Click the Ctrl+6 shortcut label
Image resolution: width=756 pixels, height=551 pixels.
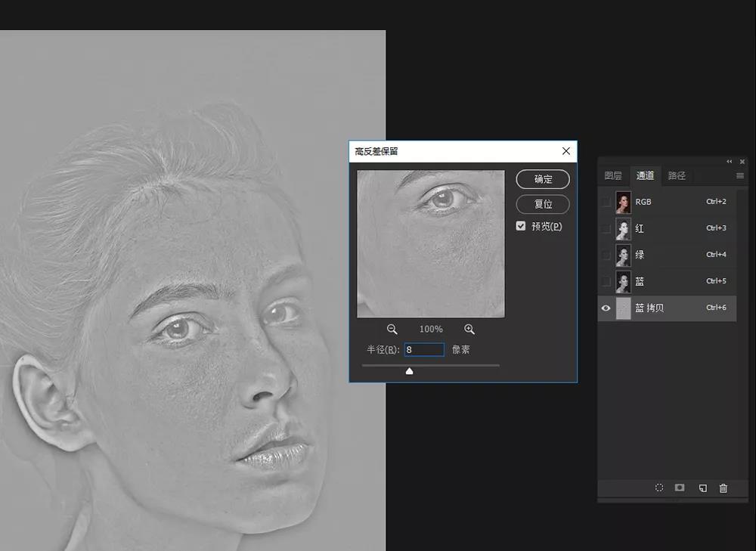click(x=716, y=308)
